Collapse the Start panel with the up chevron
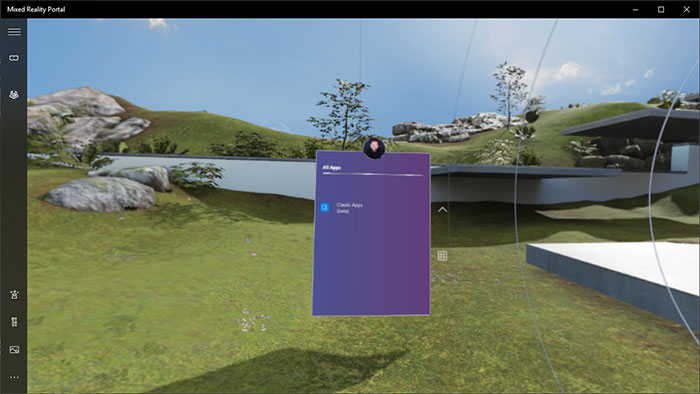 click(442, 209)
